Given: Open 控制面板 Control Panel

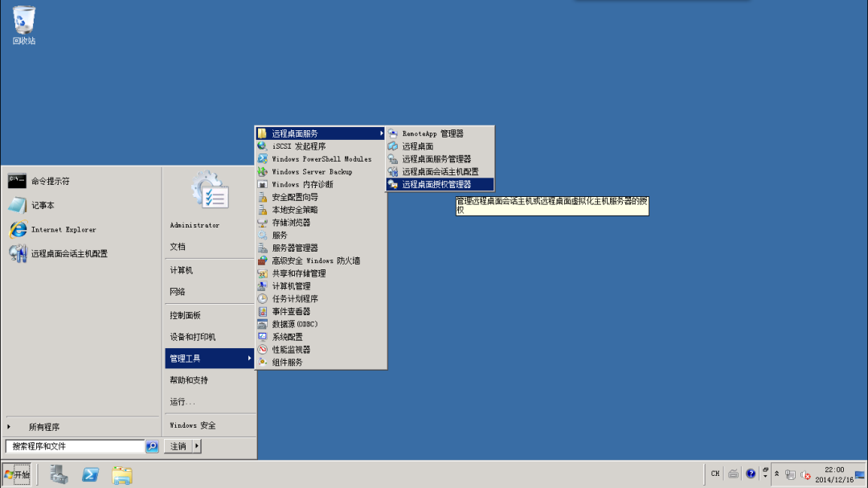Looking at the screenshot, I should (209, 315).
